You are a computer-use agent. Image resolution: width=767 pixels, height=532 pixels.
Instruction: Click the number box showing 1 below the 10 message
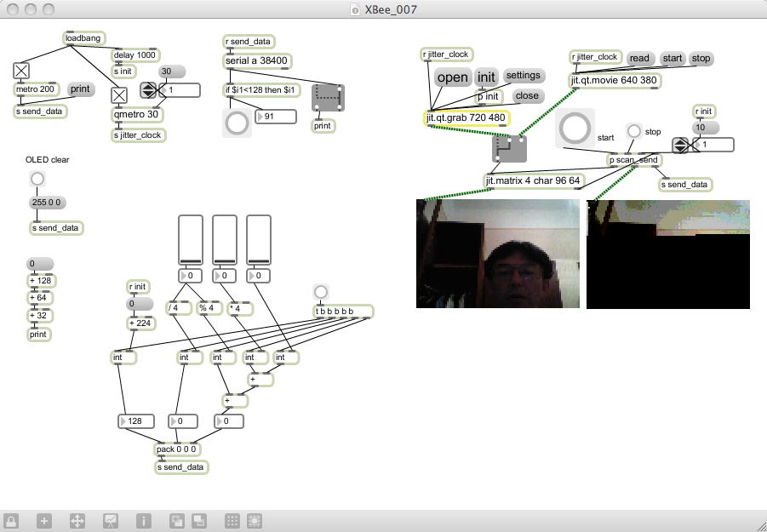coord(713,145)
